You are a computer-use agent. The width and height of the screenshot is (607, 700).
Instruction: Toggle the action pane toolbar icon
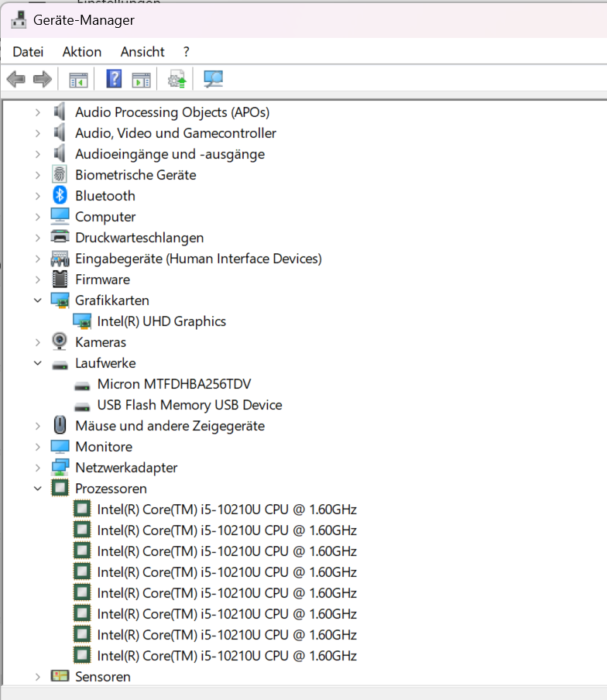point(142,80)
